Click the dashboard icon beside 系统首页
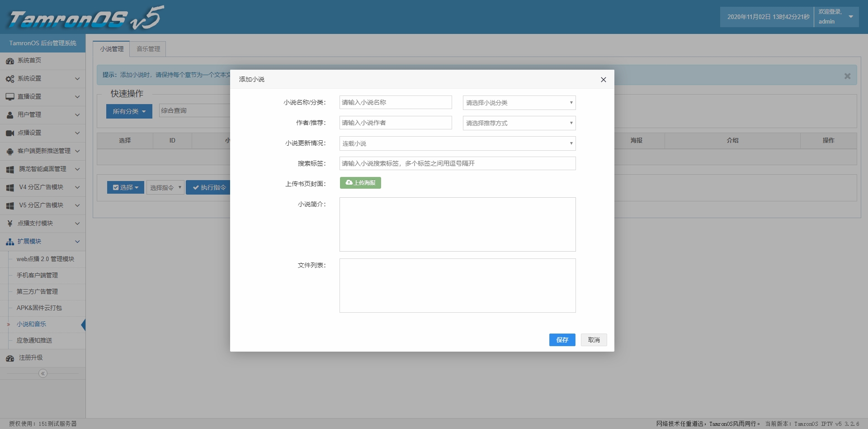The image size is (868, 429). click(x=10, y=61)
